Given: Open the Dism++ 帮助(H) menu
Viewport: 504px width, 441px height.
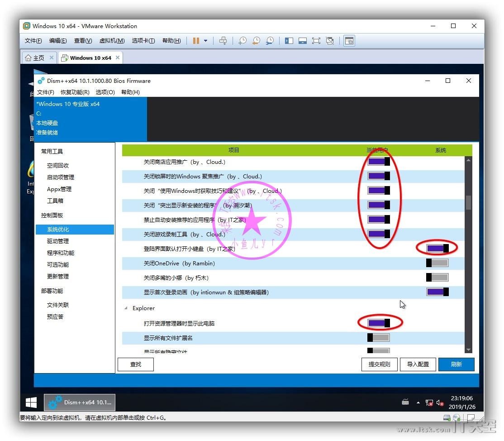Looking at the screenshot, I should (130, 92).
